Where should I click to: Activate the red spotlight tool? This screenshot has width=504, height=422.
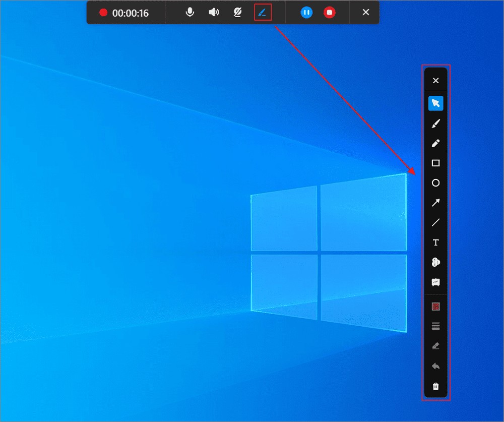pos(435,306)
